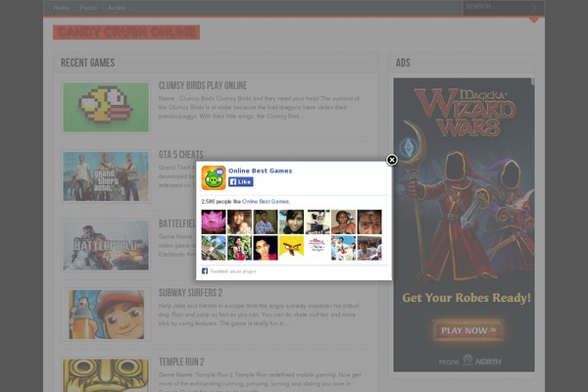Viewport: 588px width, 392px height.
Task: Click the Candy Crush Online site logo
Action: pyautogui.click(x=126, y=32)
